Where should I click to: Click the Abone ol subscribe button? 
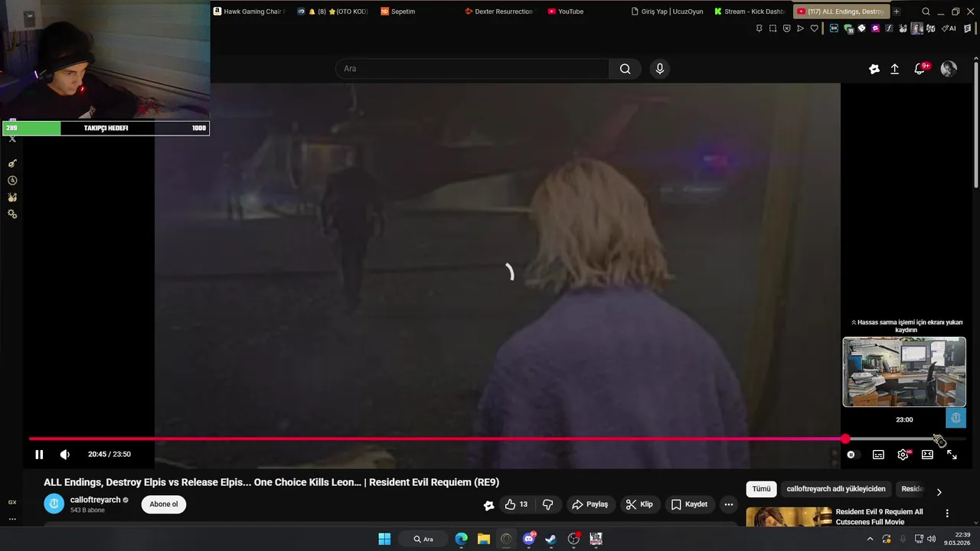click(164, 504)
